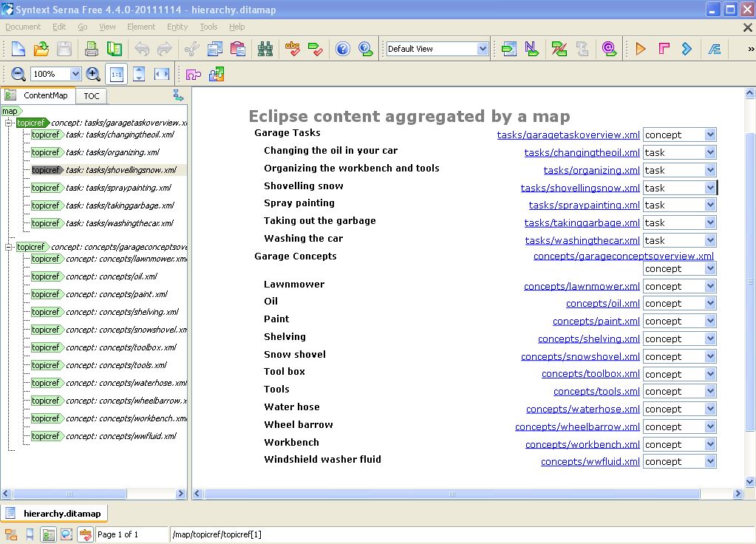The height and width of the screenshot is (544, 756).
Task: Click the New Document icon
Action: [x=18, y=49]
